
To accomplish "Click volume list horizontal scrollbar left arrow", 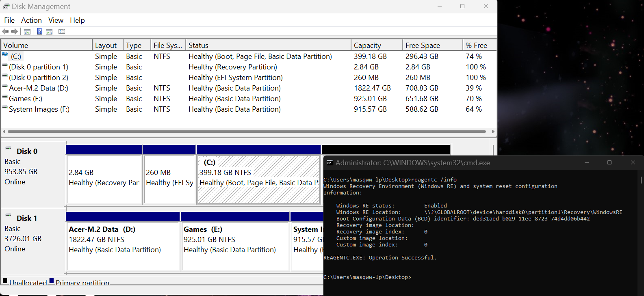I will point(4,132).
